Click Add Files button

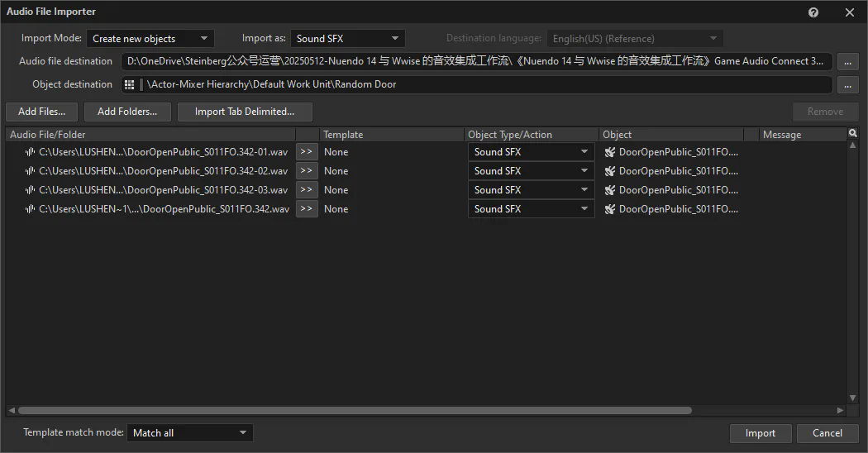(x=41, y=112)
